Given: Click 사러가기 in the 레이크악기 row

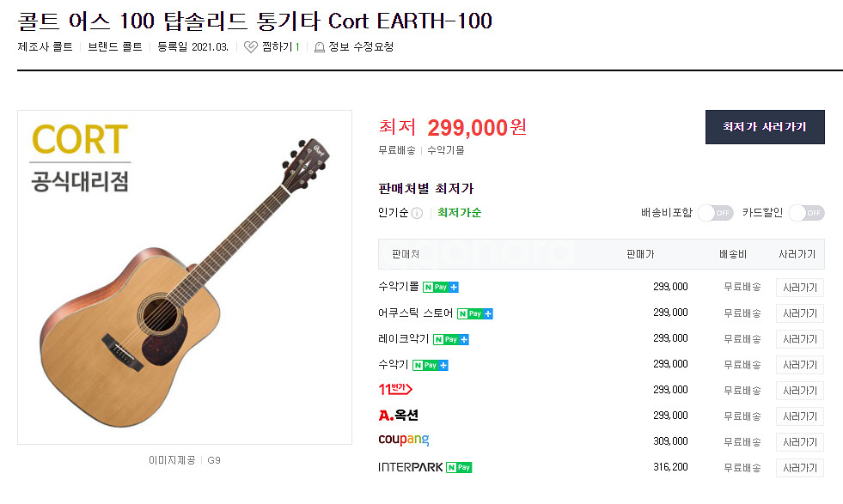Looking at the screenshot, I should 799,338.
